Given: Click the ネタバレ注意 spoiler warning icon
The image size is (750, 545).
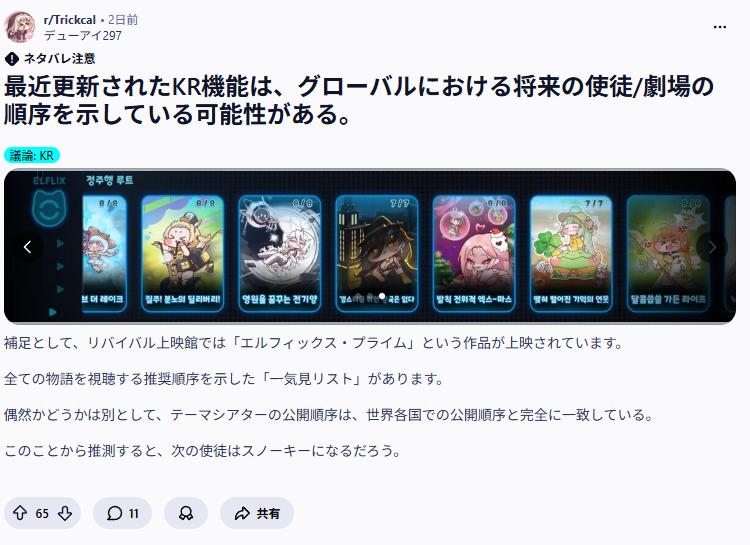Looking at the screenshot, I should (11, 59).
